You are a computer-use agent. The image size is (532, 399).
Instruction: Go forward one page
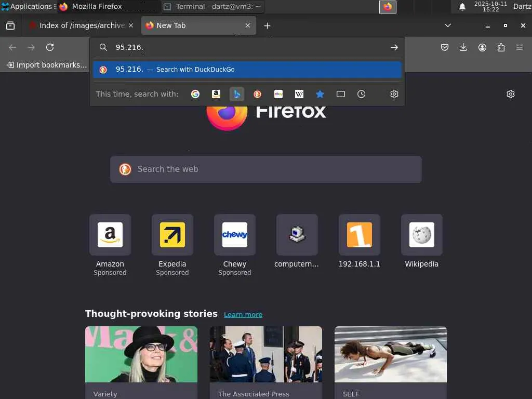tap(31, 47)
